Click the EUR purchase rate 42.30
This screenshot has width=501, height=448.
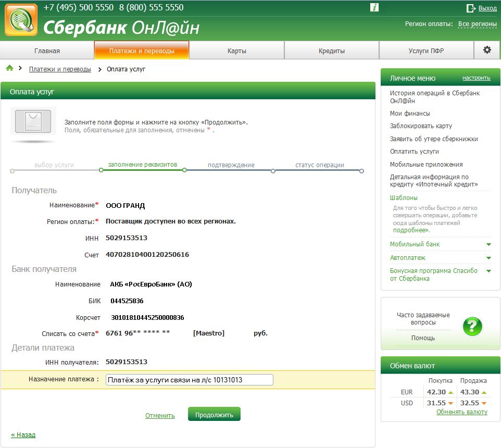pyautogui.click(x=436, y=392)
